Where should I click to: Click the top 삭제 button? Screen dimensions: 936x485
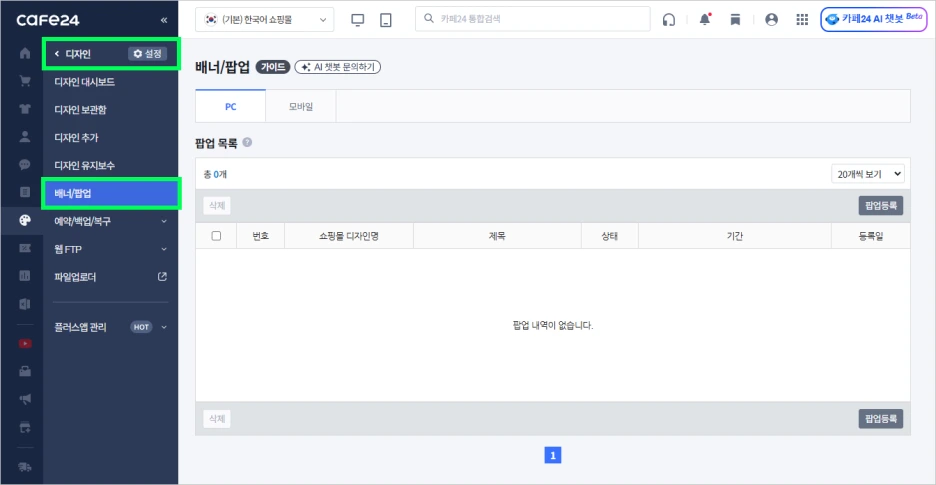tap(217, 205)
